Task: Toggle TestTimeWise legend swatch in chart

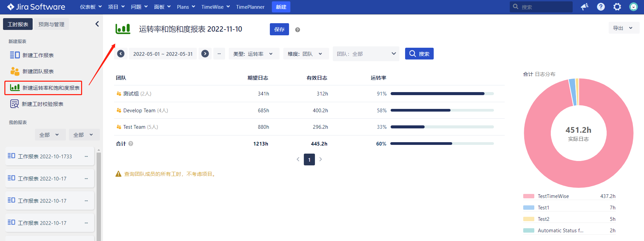Action: point(529,196)
